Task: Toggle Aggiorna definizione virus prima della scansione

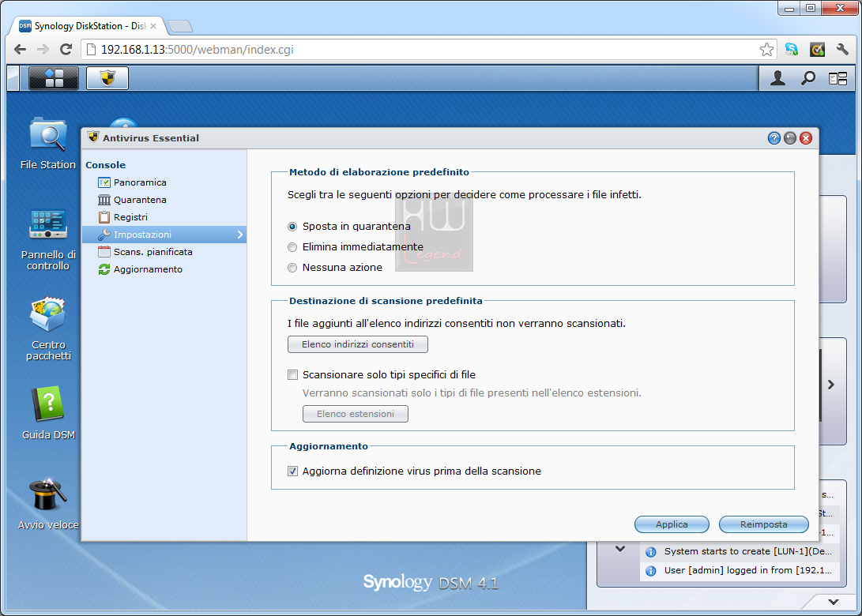Action: click(292, 471)
